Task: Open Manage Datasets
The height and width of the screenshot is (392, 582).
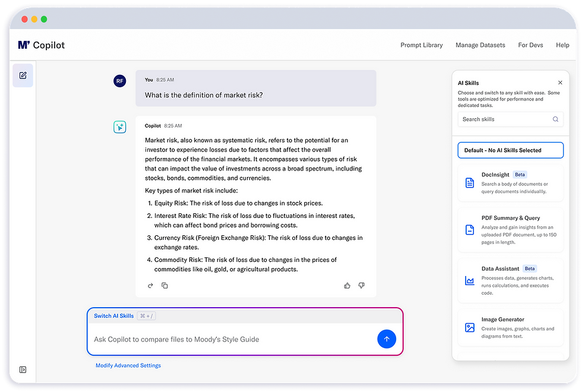Action: point(480,45)
